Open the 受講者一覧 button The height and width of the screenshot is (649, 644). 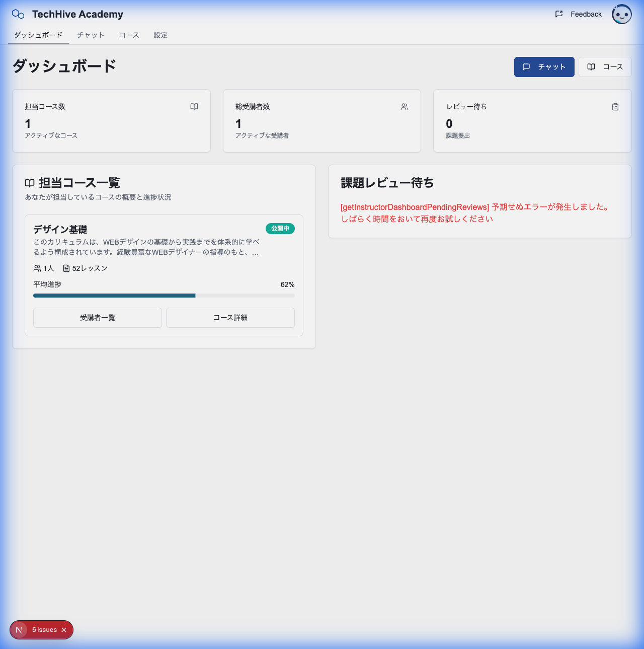98,318
